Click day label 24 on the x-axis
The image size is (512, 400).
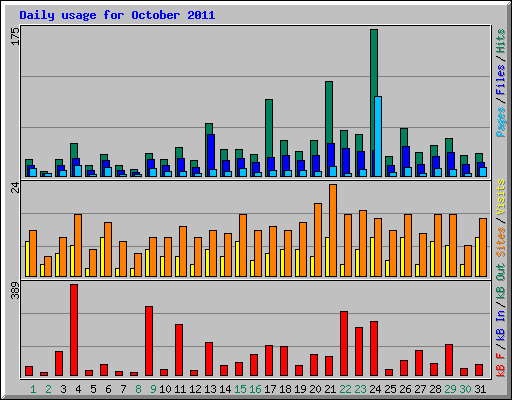[x=375, y=389]
